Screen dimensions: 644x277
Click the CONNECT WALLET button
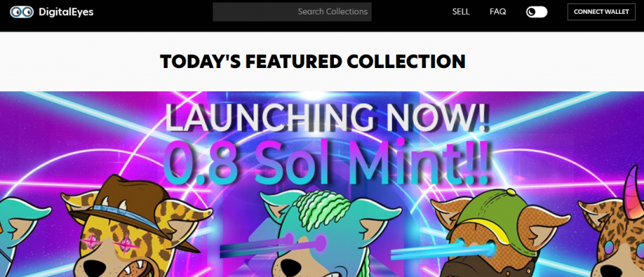pos(601,12)
